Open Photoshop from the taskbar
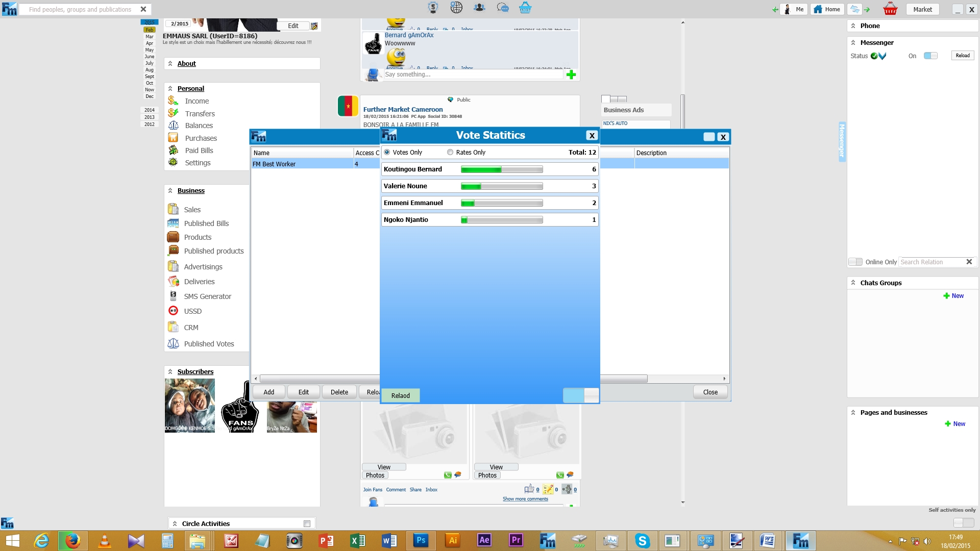980x551 pixels. 421,540
